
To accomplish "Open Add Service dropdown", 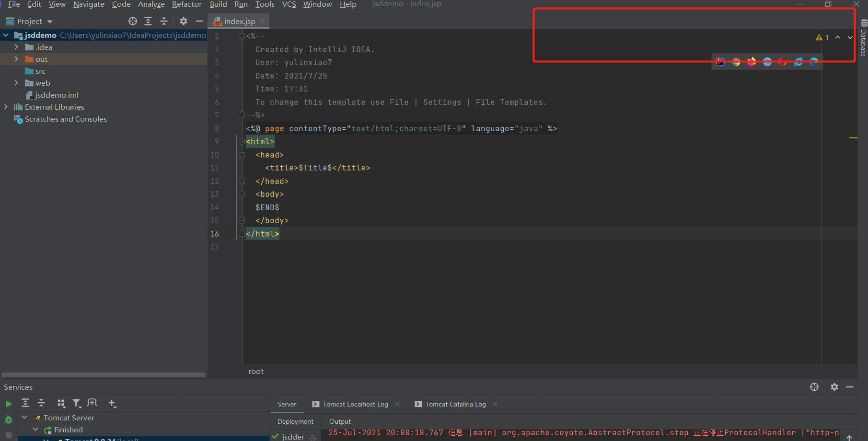I will (112, 403).
